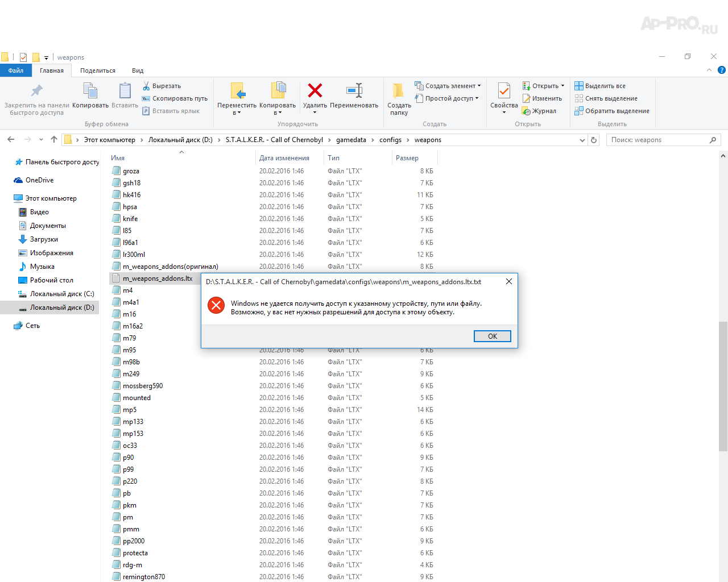Expand address bar history dropdown arrow
Image resolution: width=728 pixels, height=582 pixels.
pyautogui.click(x=582, y=140)
